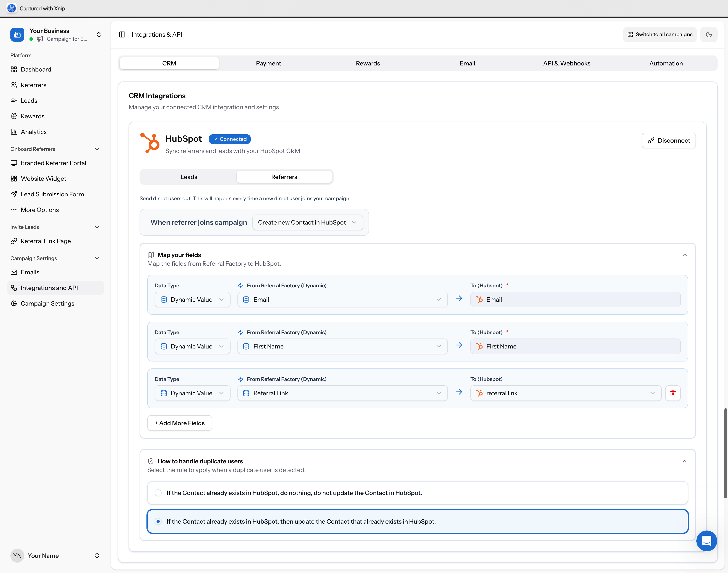Open the Lead Submission Form page
Viewport: 728px width, 573px height.
pyautogui.click(x=52, y=194)
